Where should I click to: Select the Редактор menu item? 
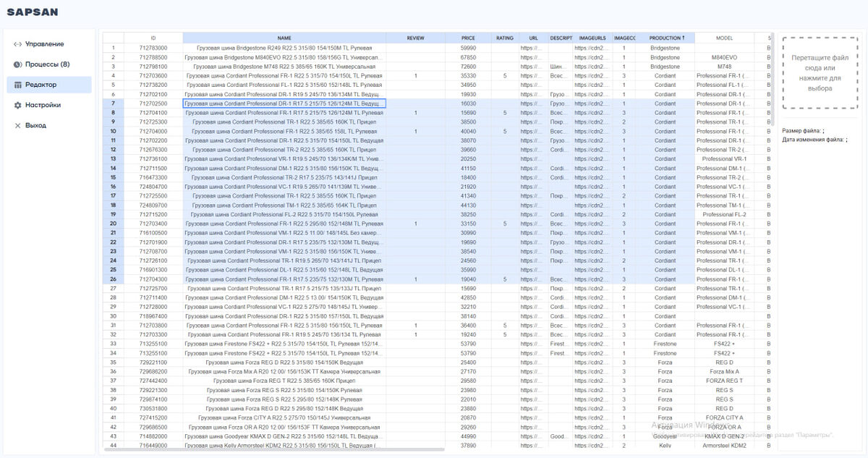[x=49, y=85]
